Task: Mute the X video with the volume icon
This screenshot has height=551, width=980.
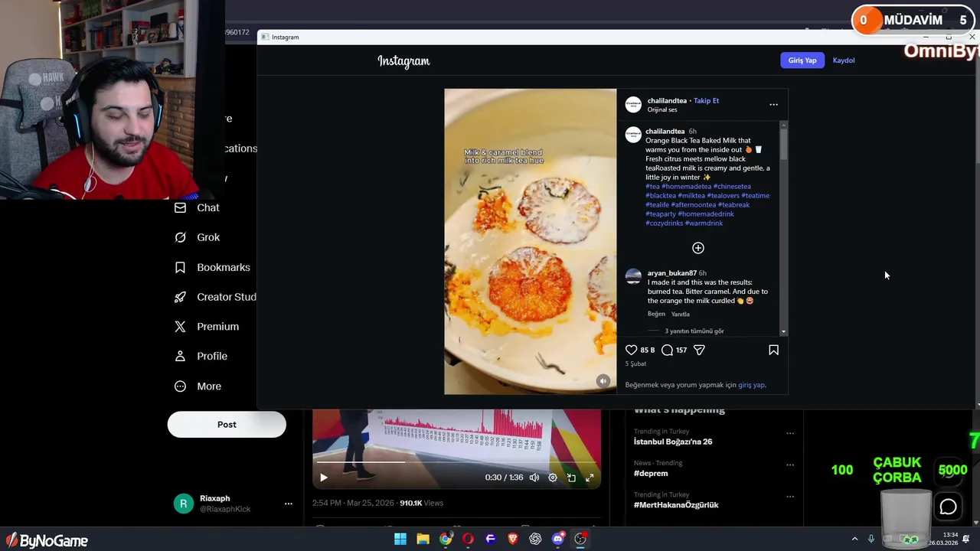Action: click(x=534, y=478)
